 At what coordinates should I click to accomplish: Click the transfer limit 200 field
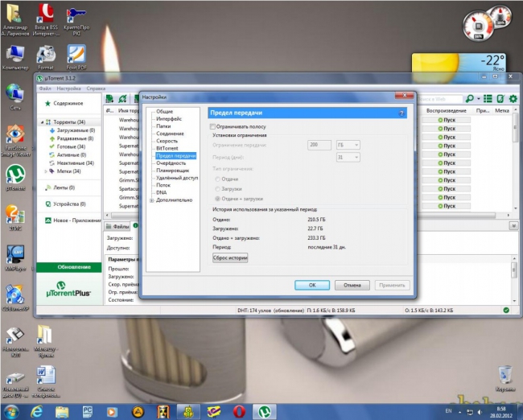click(x=319, y=145)
